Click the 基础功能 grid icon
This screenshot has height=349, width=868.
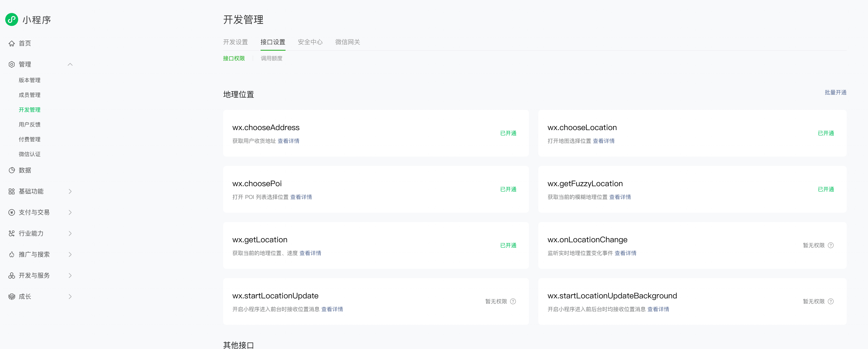click(x=12, y=191)
